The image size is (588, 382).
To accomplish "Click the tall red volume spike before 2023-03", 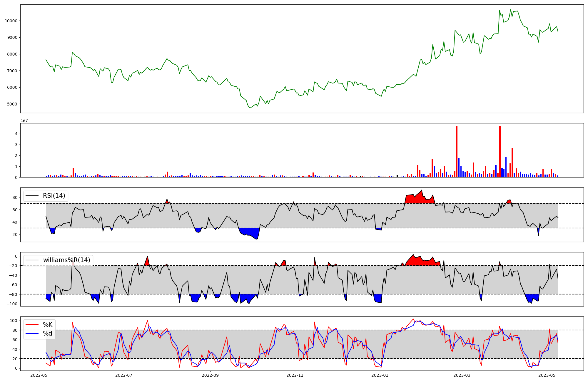I will coord(457,151).
